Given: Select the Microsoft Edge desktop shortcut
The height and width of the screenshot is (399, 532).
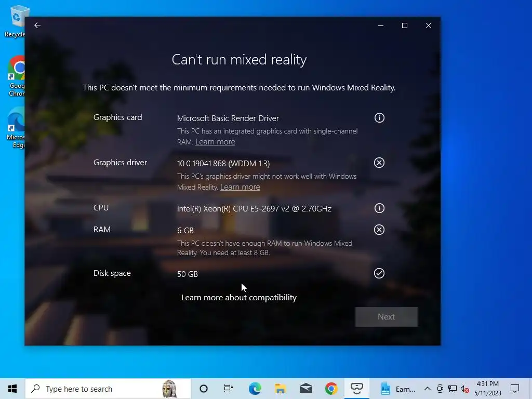Looking at the screenshot, I should pyautogui.click(x=15, y=128).
